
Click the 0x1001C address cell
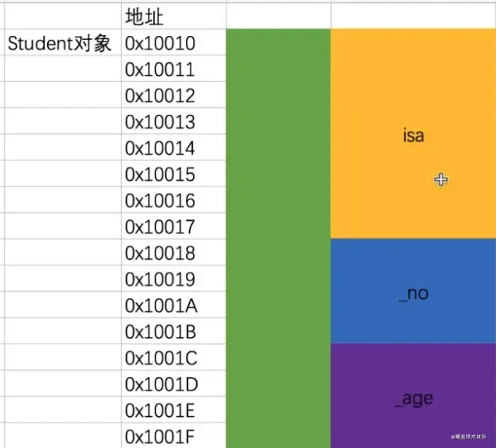tap(173, 358)
